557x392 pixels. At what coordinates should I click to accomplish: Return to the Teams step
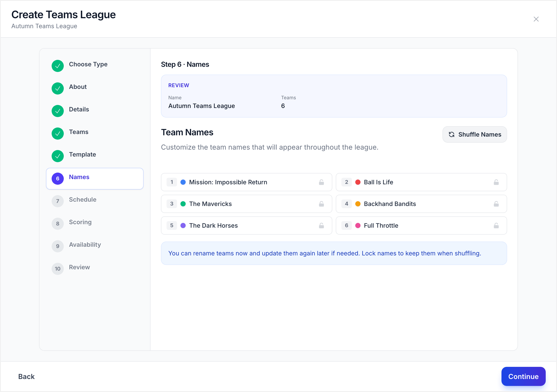[95, 133]
